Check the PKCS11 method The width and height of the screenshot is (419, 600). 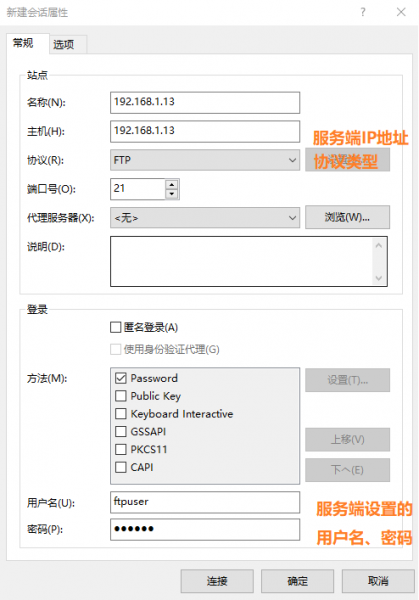tap(121, 449)
